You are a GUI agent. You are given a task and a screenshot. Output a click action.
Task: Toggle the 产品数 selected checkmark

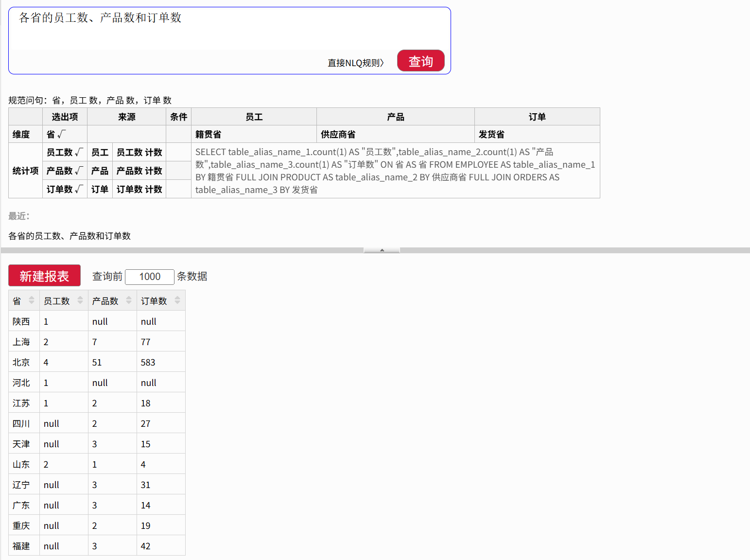pyautogui.click(x=79, y=171)
